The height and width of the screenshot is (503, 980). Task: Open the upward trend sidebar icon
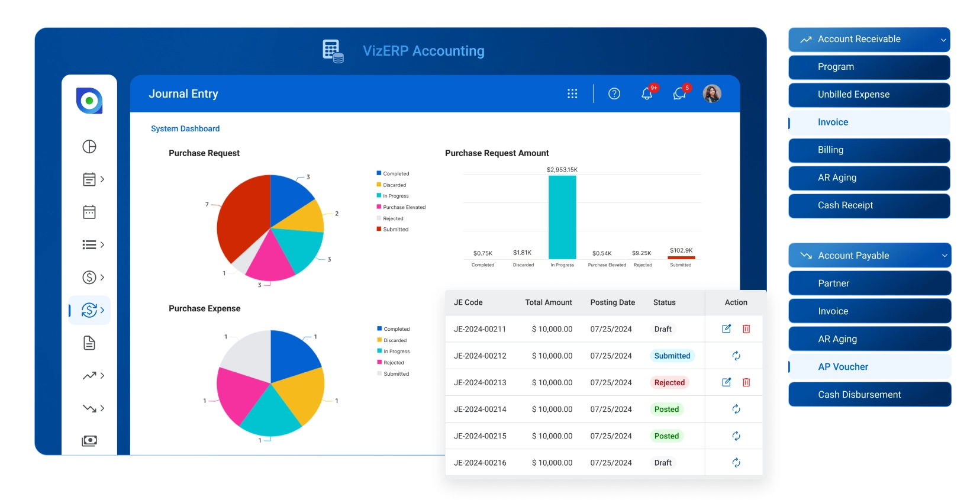pyautogui.click(x=89, y=375)
